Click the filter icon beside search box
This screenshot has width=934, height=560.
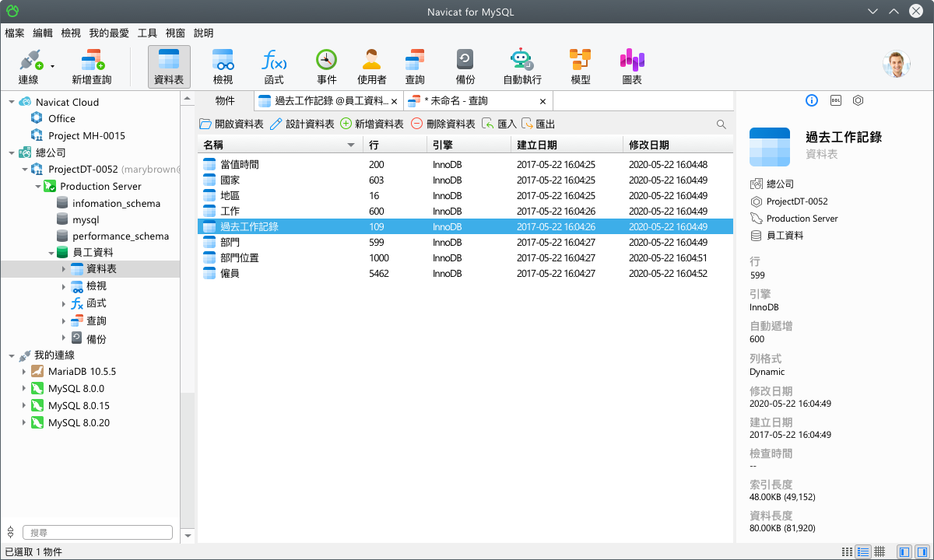click(10, 532)
